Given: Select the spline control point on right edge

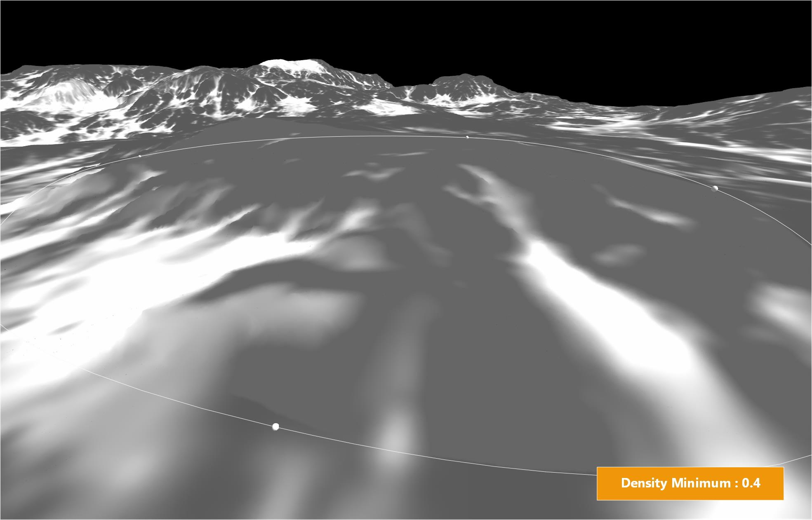Looking at the screenshot, I should click(x=715, y=188).
